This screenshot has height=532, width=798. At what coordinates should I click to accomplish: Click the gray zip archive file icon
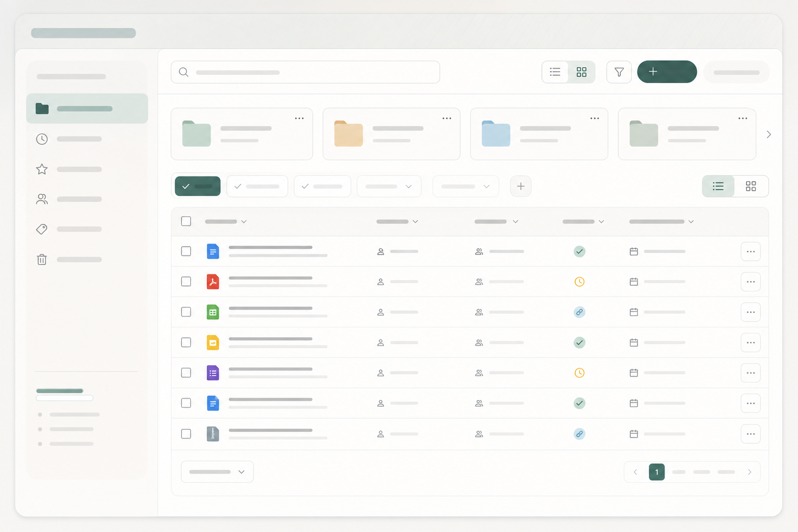tap(212, 434)
